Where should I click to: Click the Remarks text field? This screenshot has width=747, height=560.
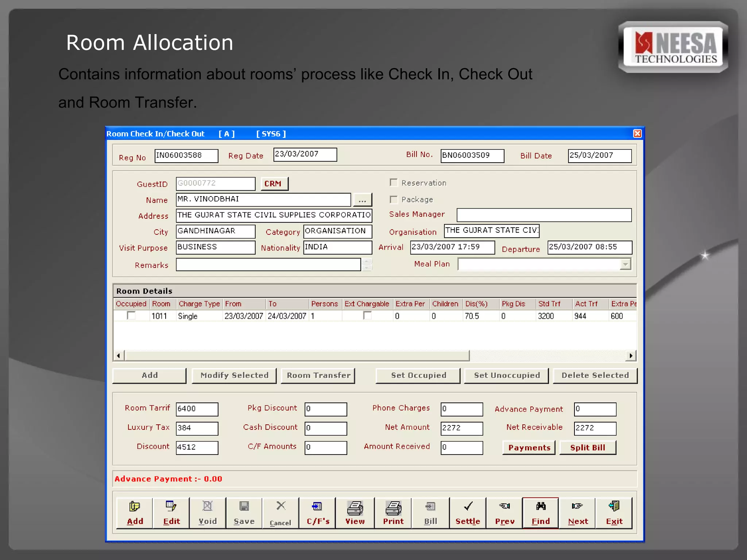(x=268, y=264)
